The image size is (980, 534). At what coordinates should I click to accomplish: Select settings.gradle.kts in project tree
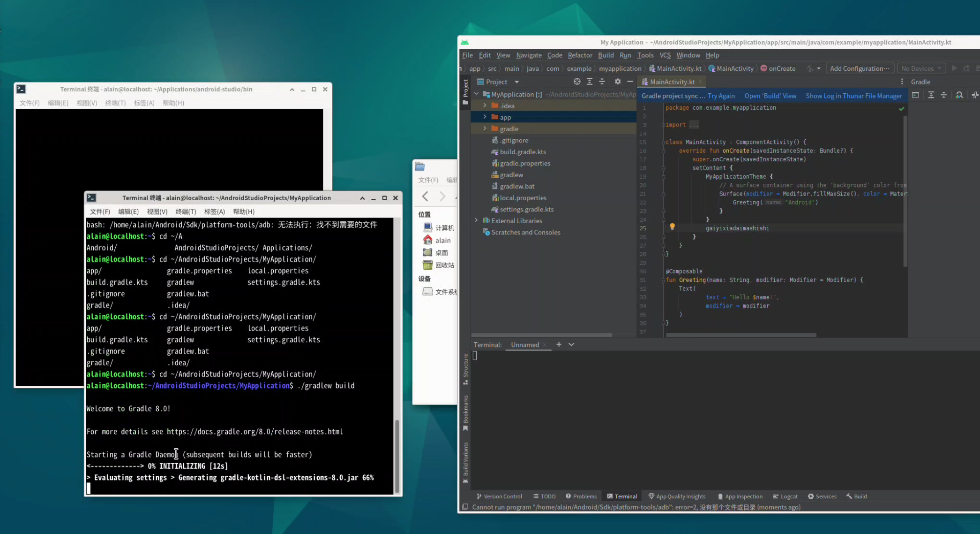tap(526, 209)
